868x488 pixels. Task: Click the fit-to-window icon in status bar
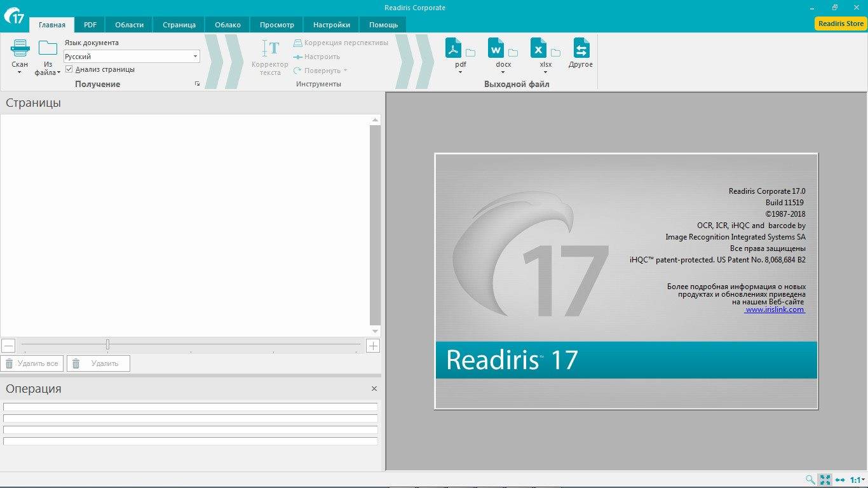[825, 480]
